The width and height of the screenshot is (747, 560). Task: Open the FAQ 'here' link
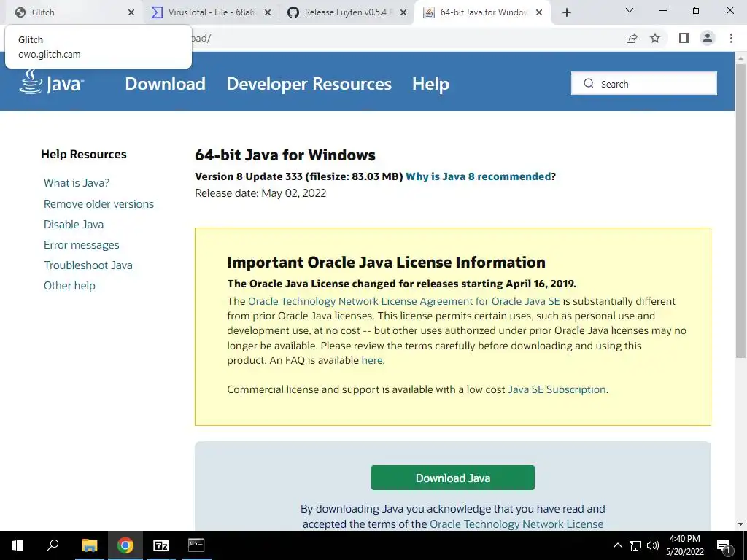(x=372, y=360)
